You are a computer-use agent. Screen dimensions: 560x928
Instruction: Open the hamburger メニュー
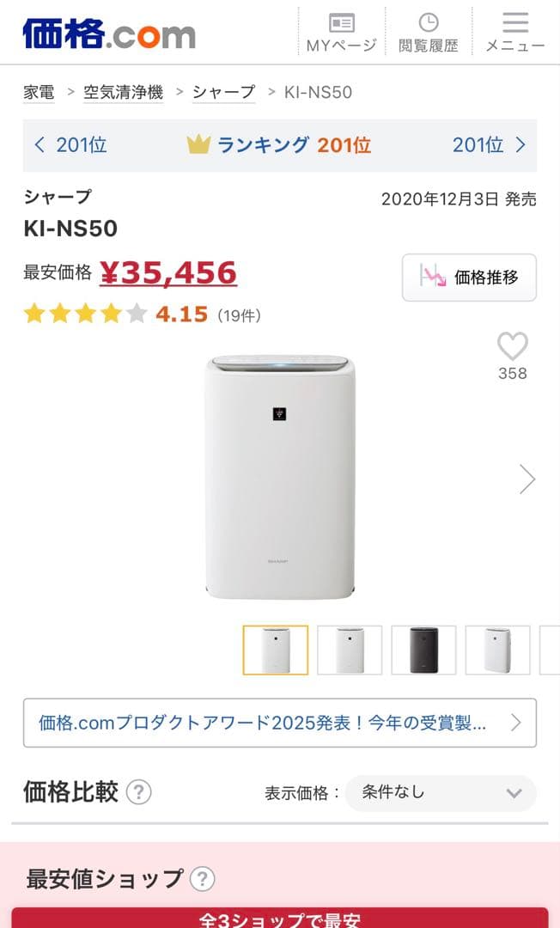pyautogui.click(x=514, y=32)
